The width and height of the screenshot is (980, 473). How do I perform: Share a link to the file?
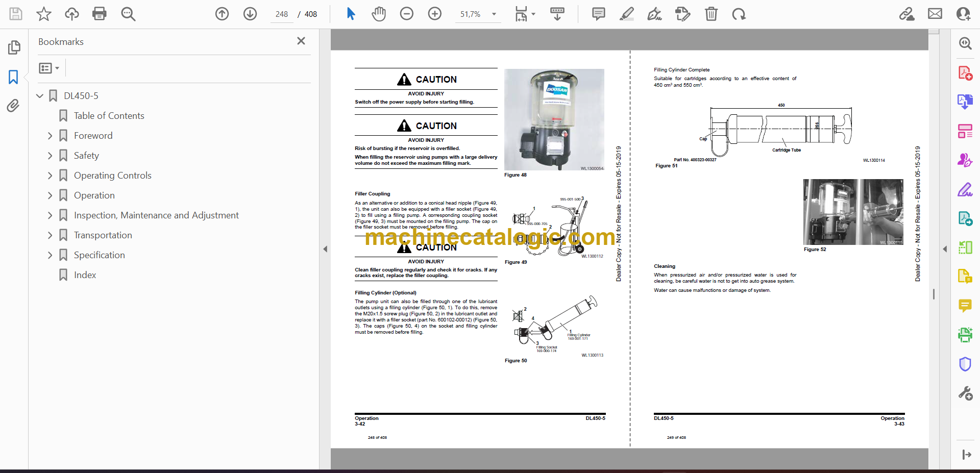(x=907, y=14)
